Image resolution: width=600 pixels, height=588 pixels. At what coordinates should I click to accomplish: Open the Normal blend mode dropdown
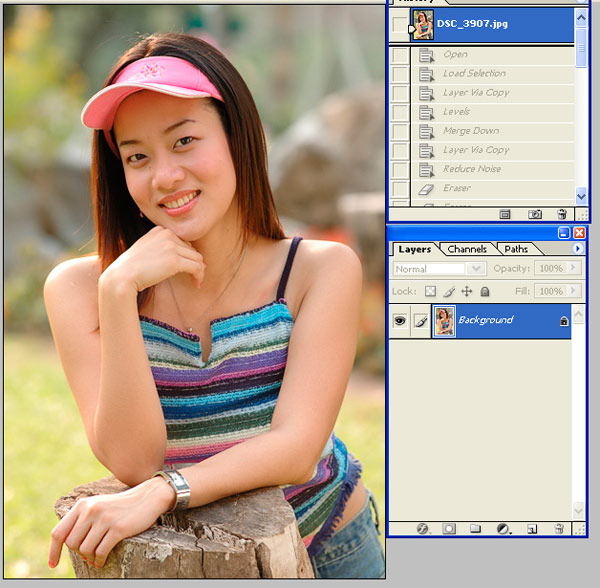point(476,269)
